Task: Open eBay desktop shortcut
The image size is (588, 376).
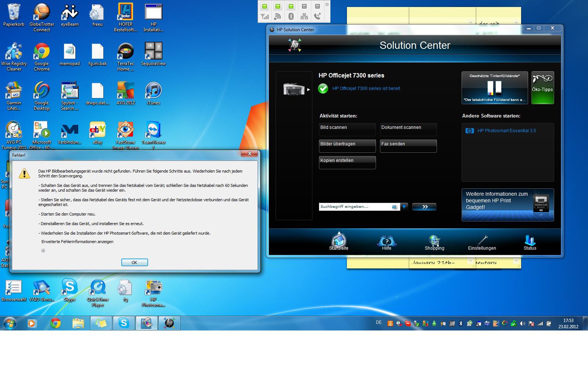Action: pyautogui.click(x=97, y=133)
